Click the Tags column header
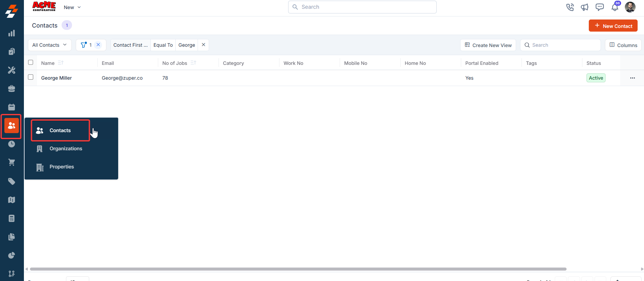The width and height of the screenshot is (644, 281). [x=531, y=63]
